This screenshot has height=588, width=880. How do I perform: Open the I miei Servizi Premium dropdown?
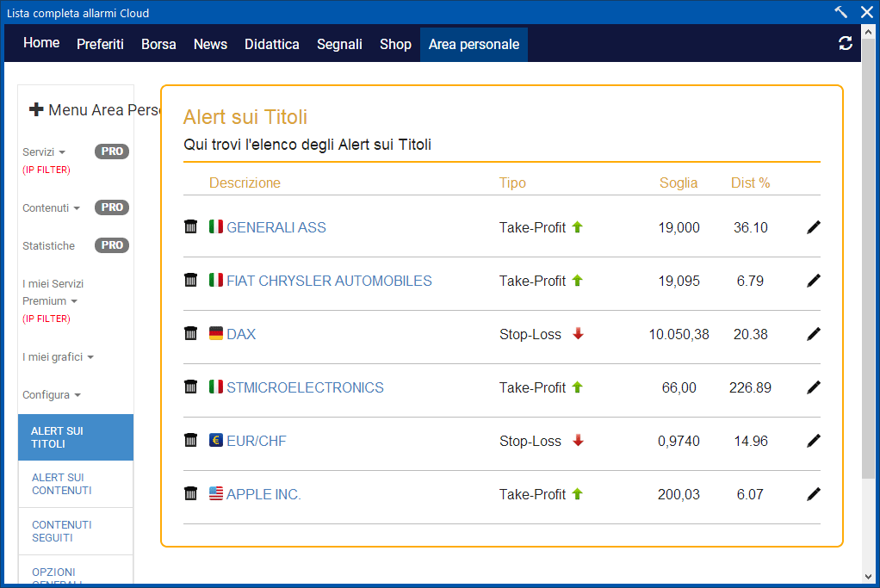click(53, 293)
